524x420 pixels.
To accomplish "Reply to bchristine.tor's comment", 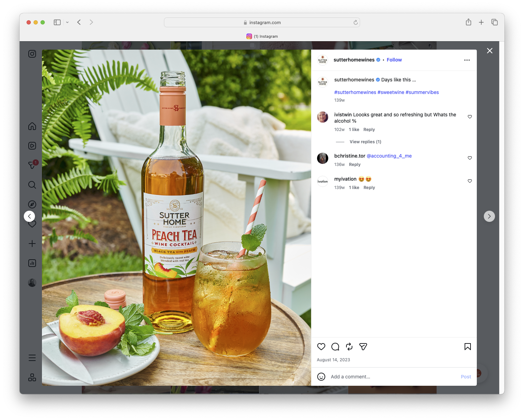I will click(355, 165).
